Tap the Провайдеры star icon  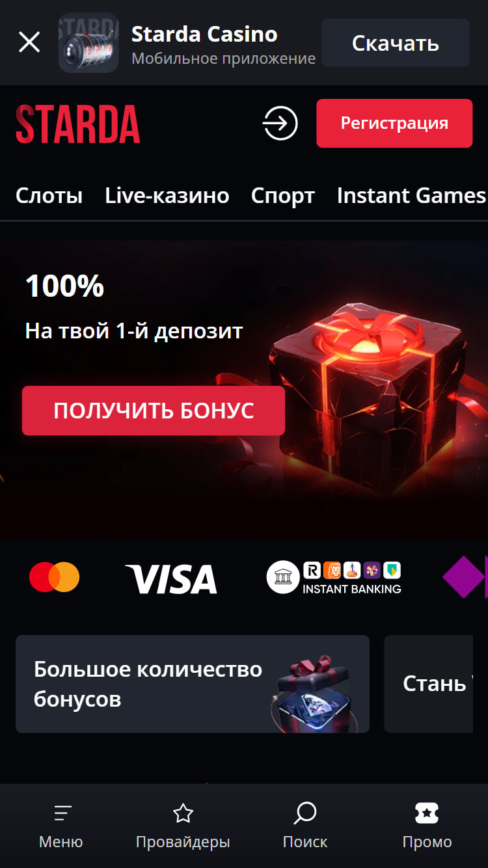point(183,813)
